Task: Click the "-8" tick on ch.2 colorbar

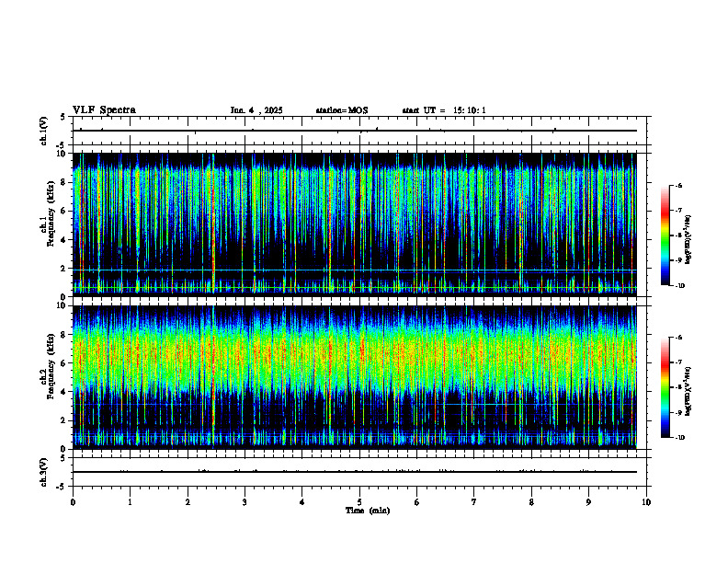Action: coord(678,387)
